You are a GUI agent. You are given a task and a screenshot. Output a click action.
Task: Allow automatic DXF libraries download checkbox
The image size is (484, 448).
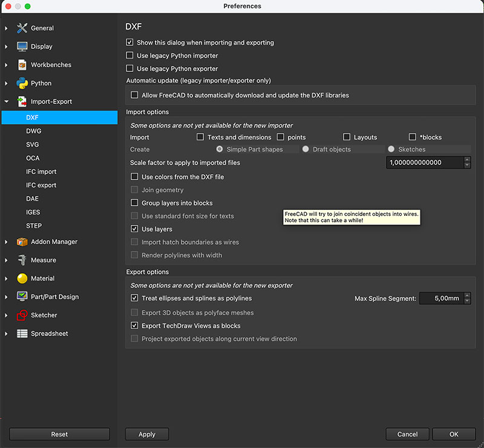134,95
